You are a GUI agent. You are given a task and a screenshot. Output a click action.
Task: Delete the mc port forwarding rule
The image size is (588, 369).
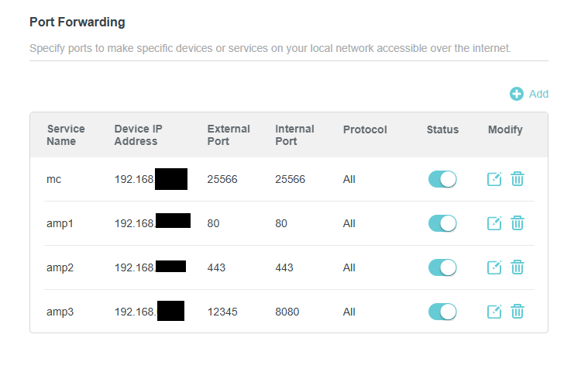tap(518, 179)
